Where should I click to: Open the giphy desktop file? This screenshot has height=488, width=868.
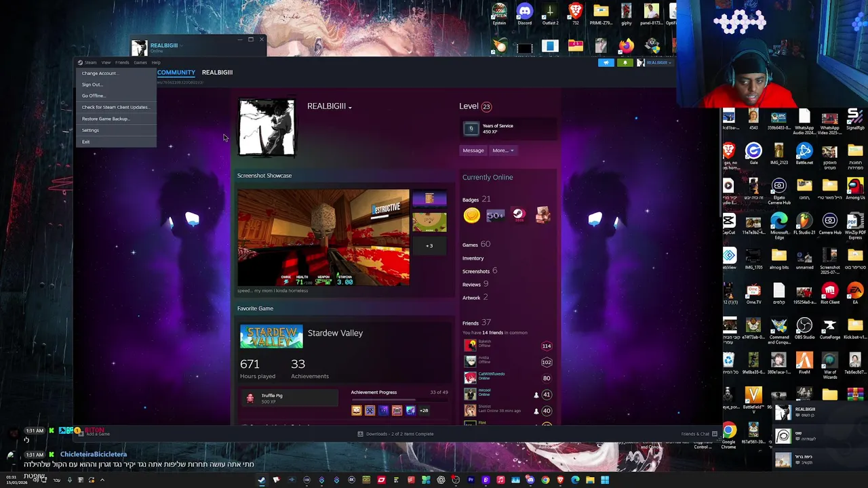click(626, 14)
